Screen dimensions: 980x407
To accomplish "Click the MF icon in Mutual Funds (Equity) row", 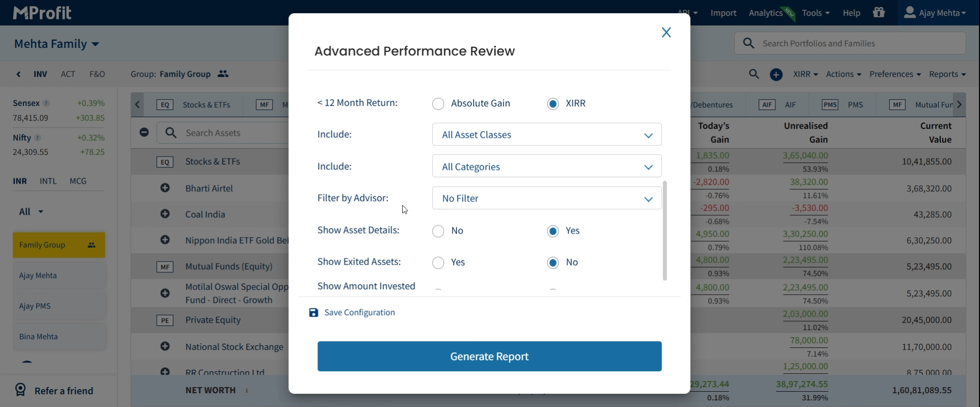I will tap(165, 267).
